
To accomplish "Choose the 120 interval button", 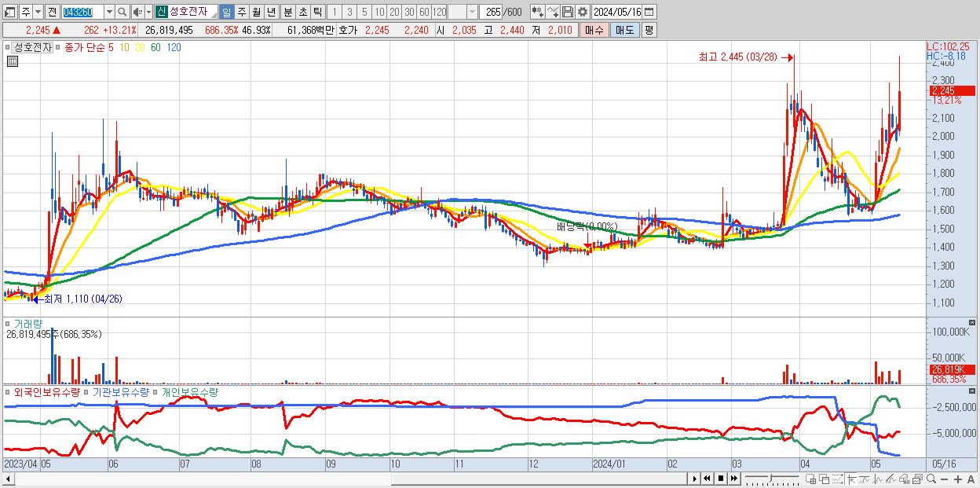I will (440, 13).
